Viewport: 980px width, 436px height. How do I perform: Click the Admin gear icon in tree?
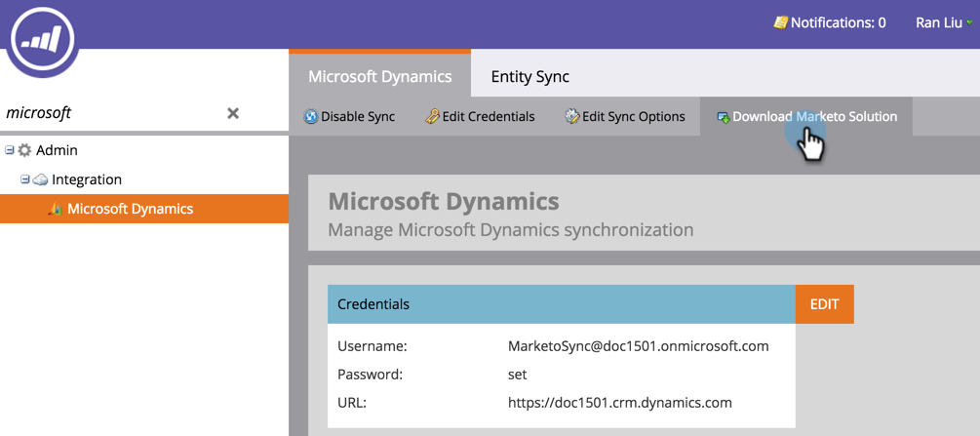[x=23, y=150]
